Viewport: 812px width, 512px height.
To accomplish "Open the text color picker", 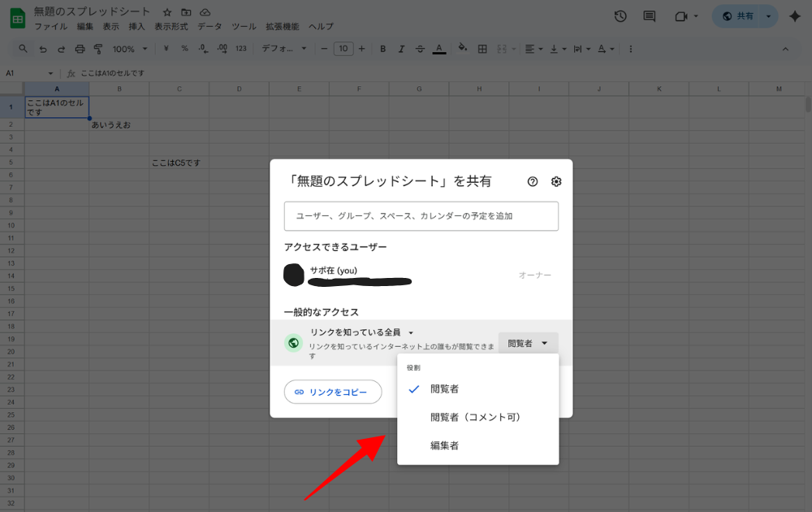I will point(439,49).
